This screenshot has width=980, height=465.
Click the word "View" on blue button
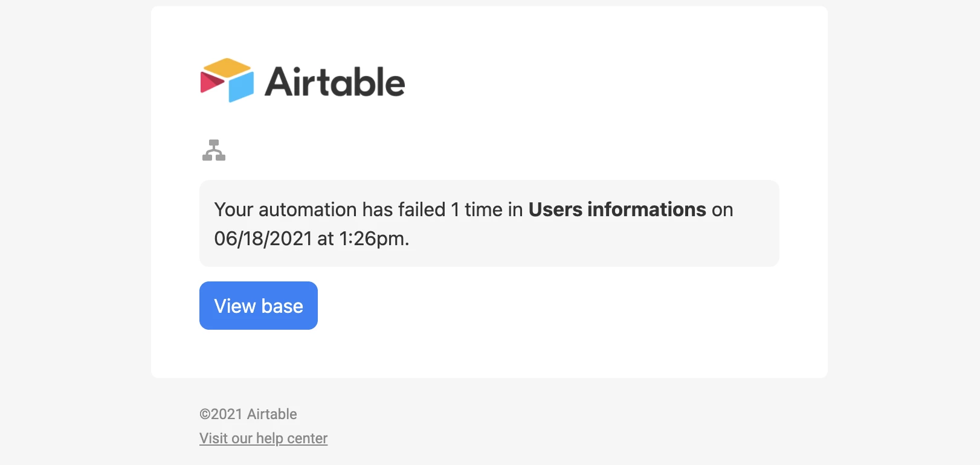coord(235,306)
